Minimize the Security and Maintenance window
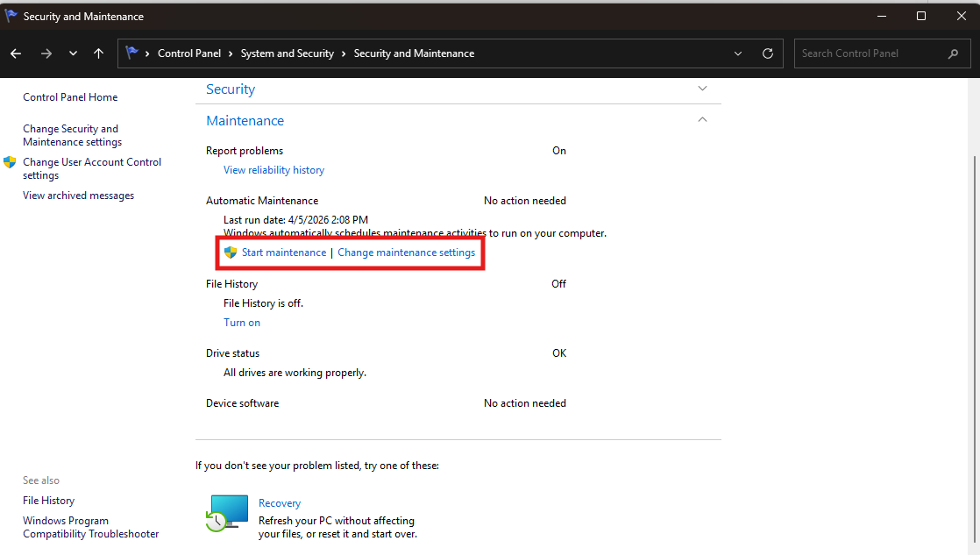Screen dimensions: 980x555 click(882, 17)
